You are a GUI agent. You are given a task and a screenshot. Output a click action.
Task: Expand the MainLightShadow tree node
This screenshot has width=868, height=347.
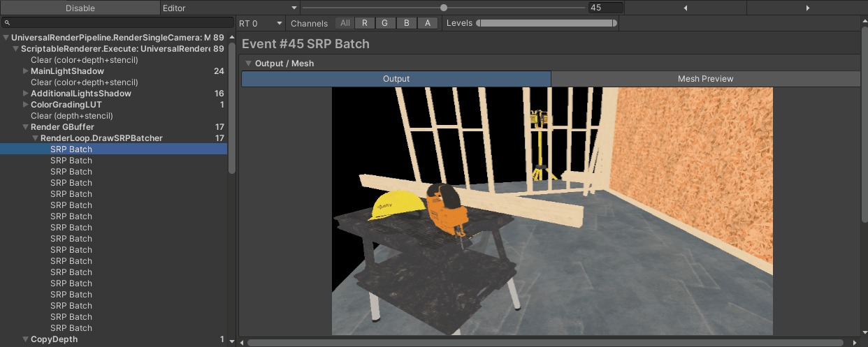26,71
